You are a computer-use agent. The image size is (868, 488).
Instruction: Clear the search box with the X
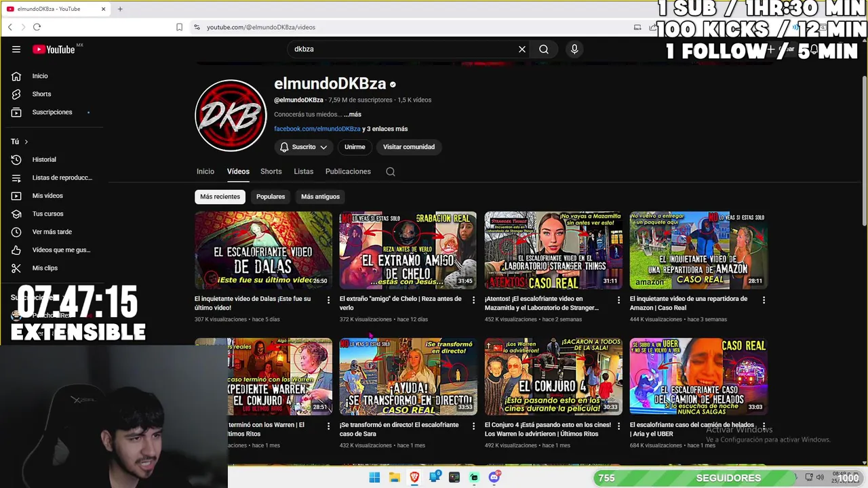[x=522, y=49]
